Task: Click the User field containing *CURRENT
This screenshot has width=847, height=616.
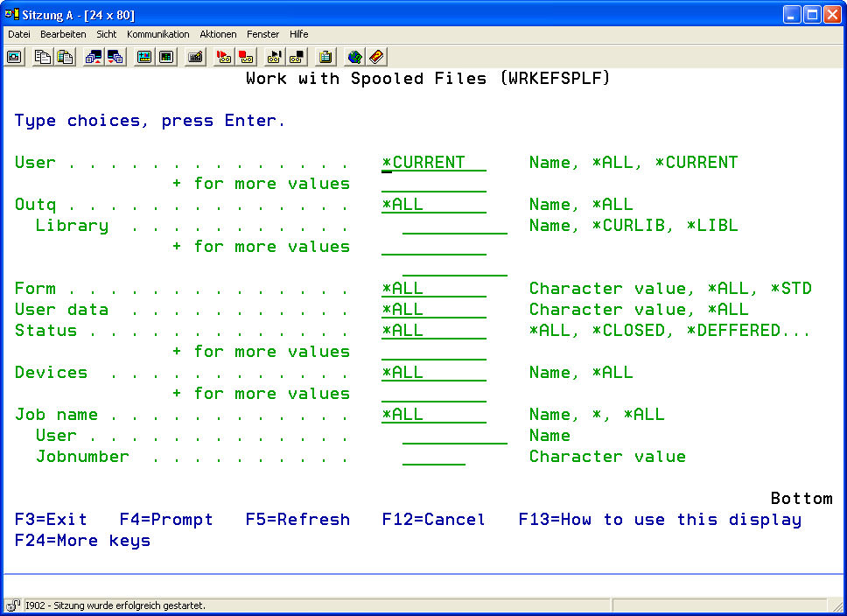Action: 434,163
